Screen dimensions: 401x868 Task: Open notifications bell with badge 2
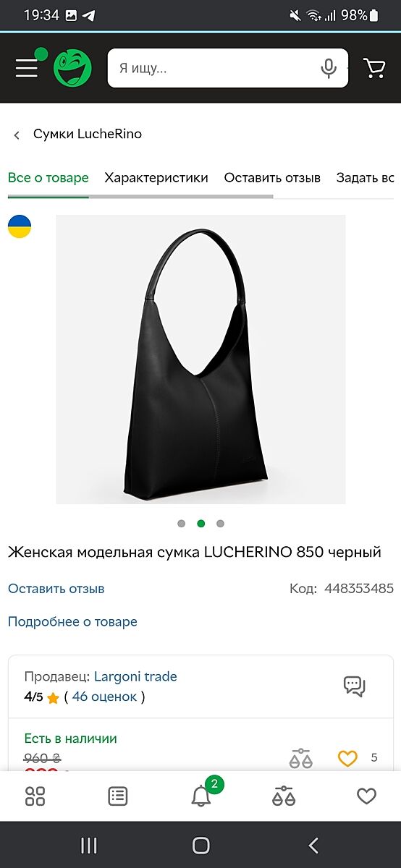click(201, 796)
